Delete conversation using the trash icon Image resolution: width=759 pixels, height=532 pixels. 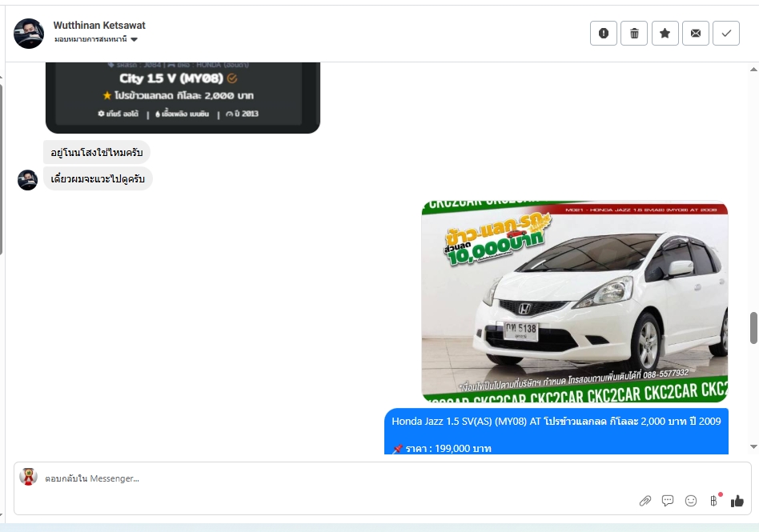click(x=634, y=33)
